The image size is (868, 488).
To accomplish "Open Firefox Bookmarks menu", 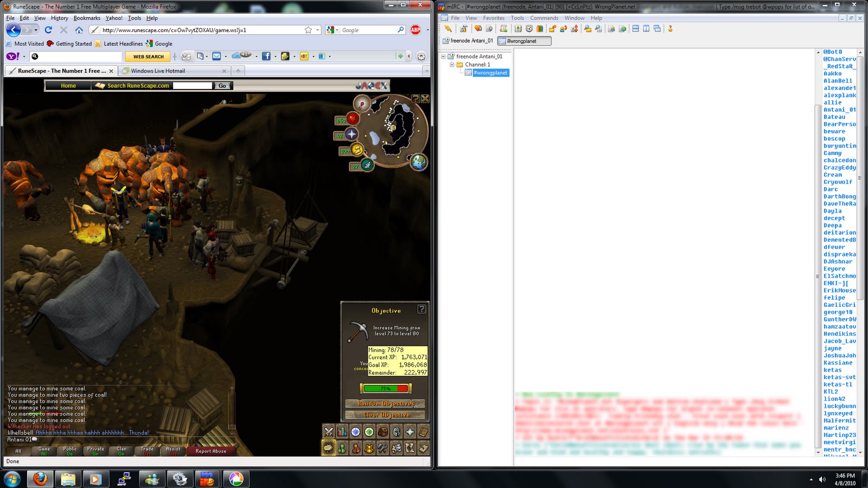I will tap(87, 18).
